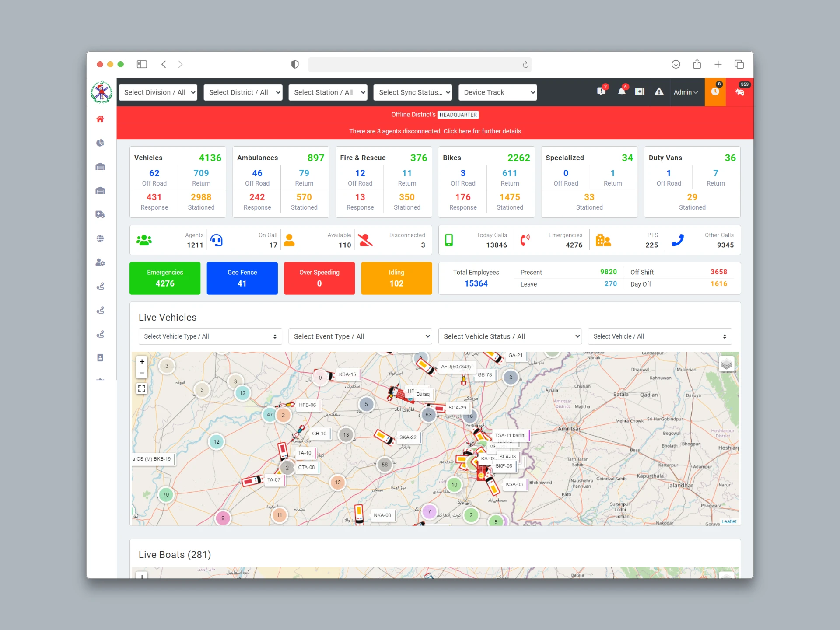This screenshot has height=630, width=840.
Task: Click the blue Geo Fence 41 tile
Action: click(x=242, y=278)
